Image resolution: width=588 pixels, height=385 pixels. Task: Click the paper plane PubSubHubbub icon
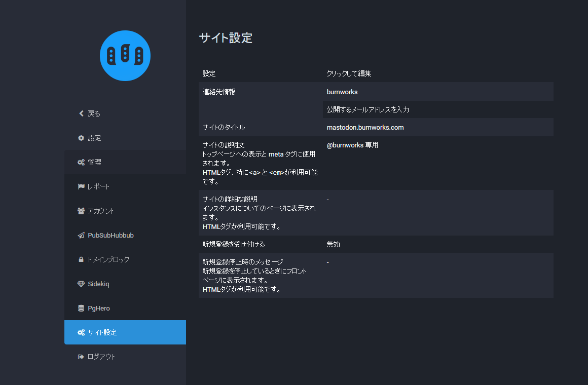(81, 236)
